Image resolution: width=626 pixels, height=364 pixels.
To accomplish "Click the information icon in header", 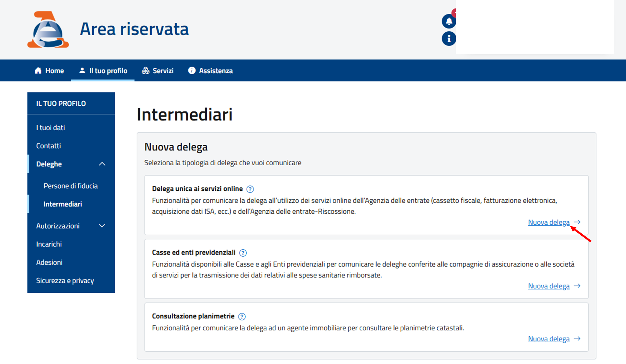I will (x=449, y=39).
